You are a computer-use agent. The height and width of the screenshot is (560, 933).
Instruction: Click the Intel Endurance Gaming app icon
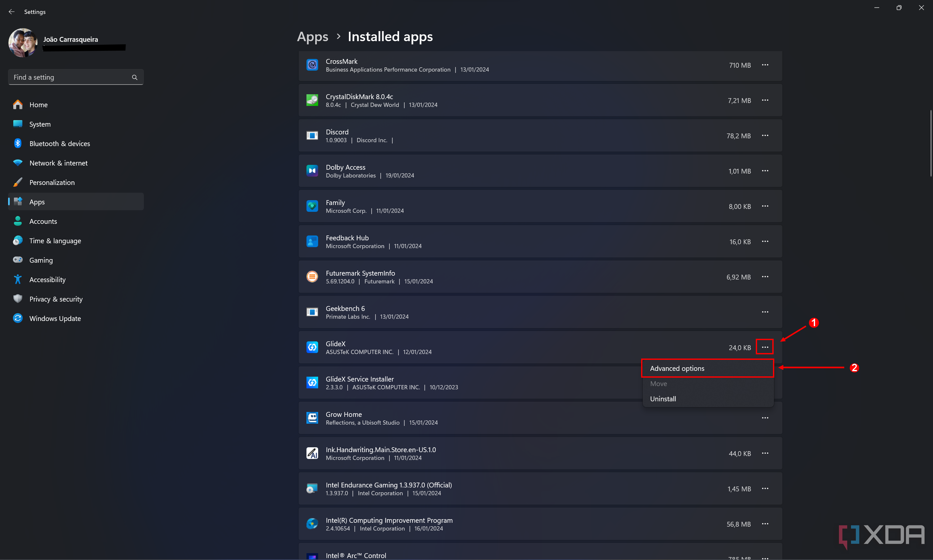(x=312, y=489)
